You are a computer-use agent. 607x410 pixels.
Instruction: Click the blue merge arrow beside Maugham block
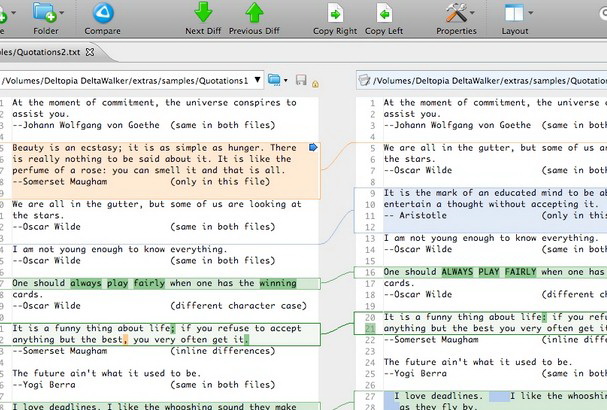[x=313, y=148]
